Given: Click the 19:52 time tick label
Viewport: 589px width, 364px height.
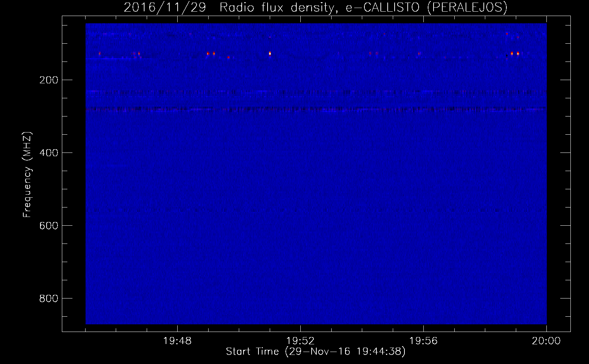Looking at the screenshot, I should pyautogui.click(x=300, y=341).
